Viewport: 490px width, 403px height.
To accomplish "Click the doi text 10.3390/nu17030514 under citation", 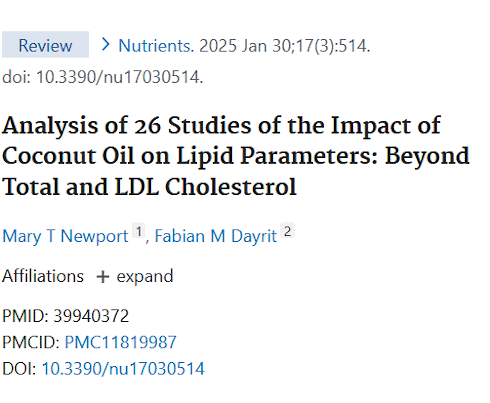I will point(119,77).
